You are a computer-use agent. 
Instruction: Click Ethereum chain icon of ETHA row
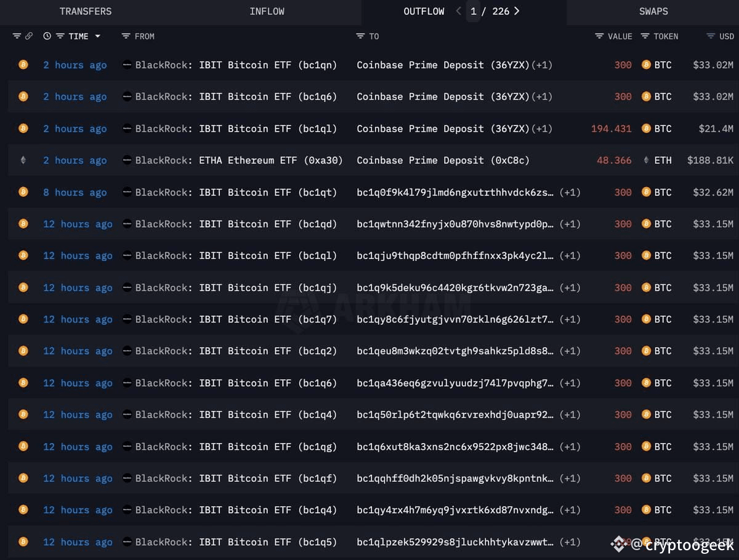[x=23, y=160]
